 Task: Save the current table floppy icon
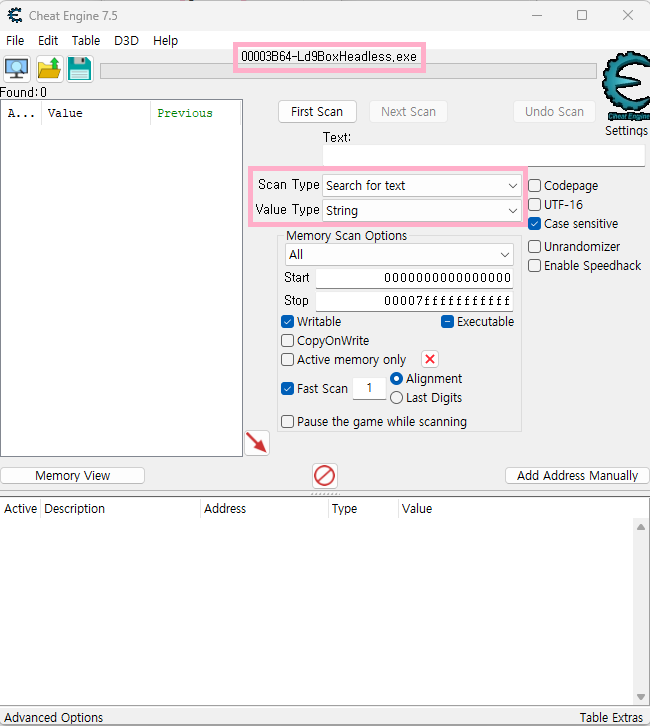80,69
